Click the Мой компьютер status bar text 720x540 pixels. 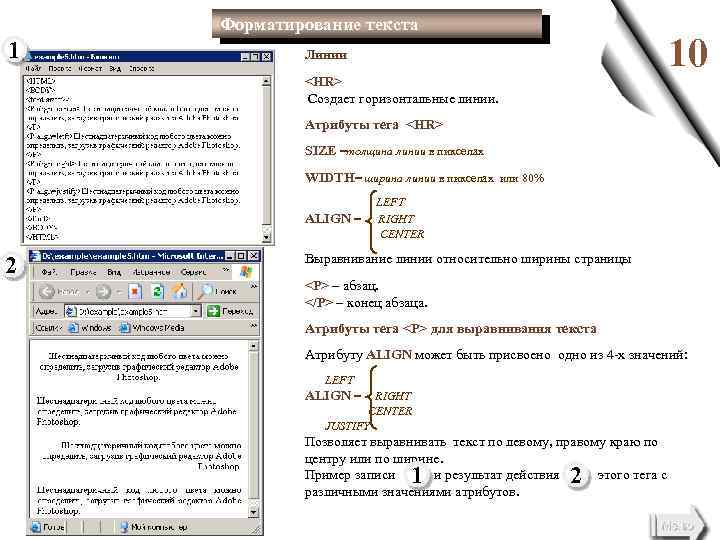[x=159, y=527]
